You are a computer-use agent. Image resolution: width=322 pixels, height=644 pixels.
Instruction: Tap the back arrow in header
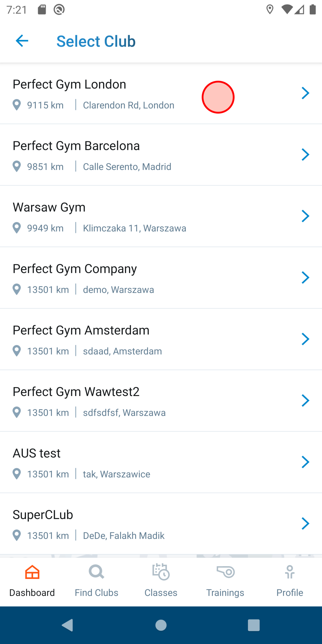22,41
